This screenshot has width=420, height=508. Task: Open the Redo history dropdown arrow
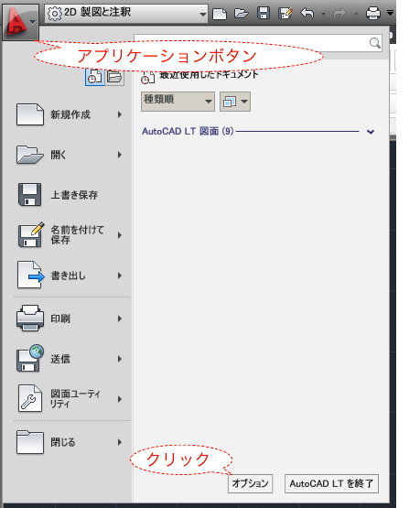(x=356, y=14)
